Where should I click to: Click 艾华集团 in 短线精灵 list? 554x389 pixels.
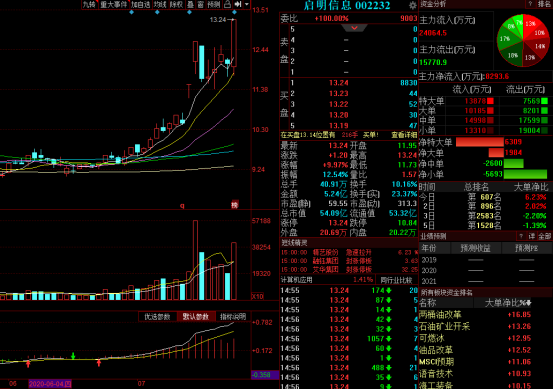(x=325, y=269)
